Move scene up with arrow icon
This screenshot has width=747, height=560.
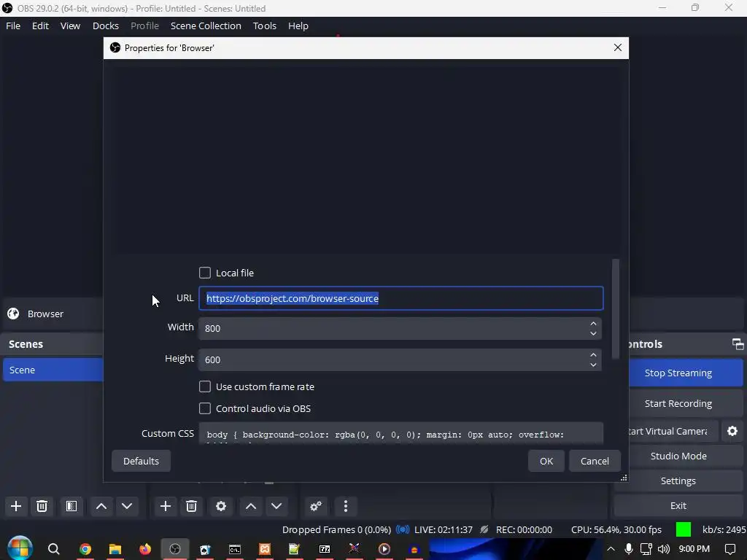tap(101, 506)
